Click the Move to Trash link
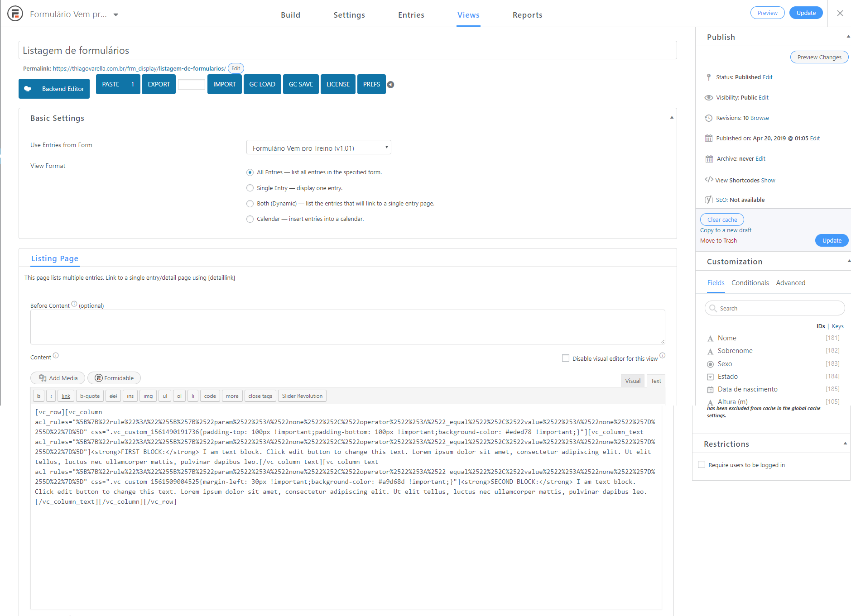The width and height of the screenshot is (851, 616). tap(718, 240)
